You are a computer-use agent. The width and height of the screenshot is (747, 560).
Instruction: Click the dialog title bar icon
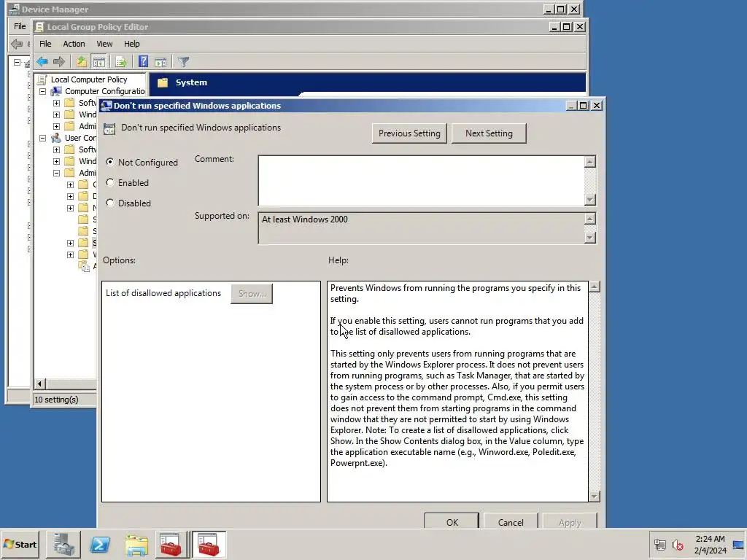coord(107,106)
